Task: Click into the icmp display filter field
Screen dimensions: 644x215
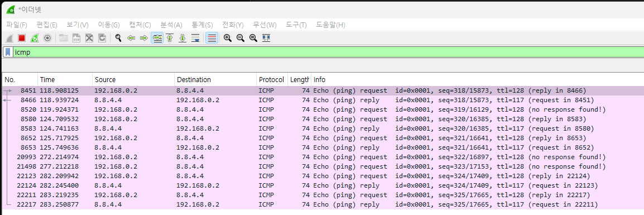Action: coord(329,52)
